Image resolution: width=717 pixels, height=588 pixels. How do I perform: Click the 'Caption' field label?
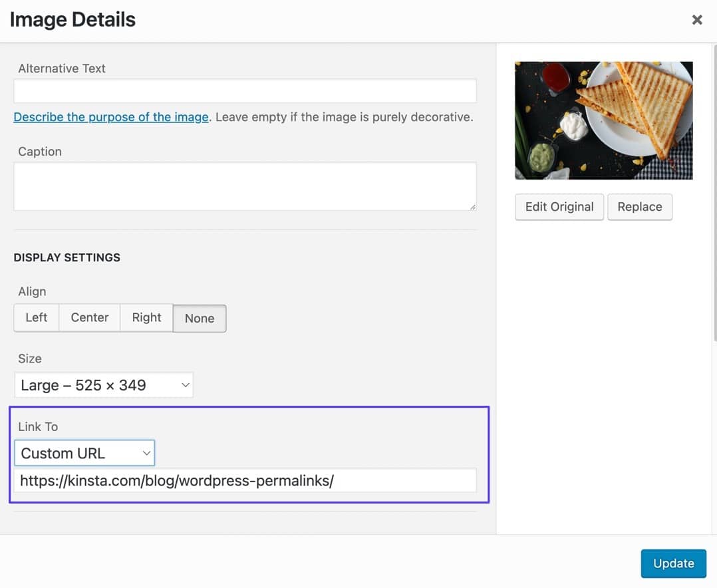pos(40,152)
